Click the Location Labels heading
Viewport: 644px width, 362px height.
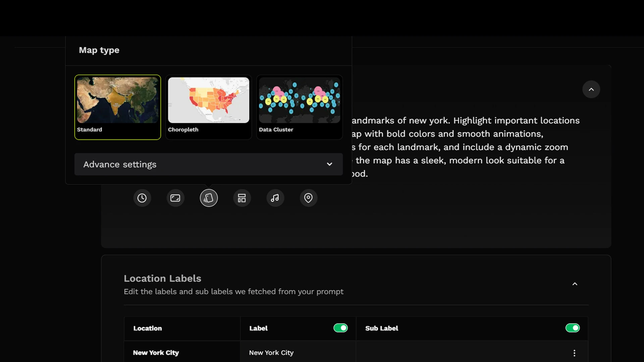click(162, 278)
